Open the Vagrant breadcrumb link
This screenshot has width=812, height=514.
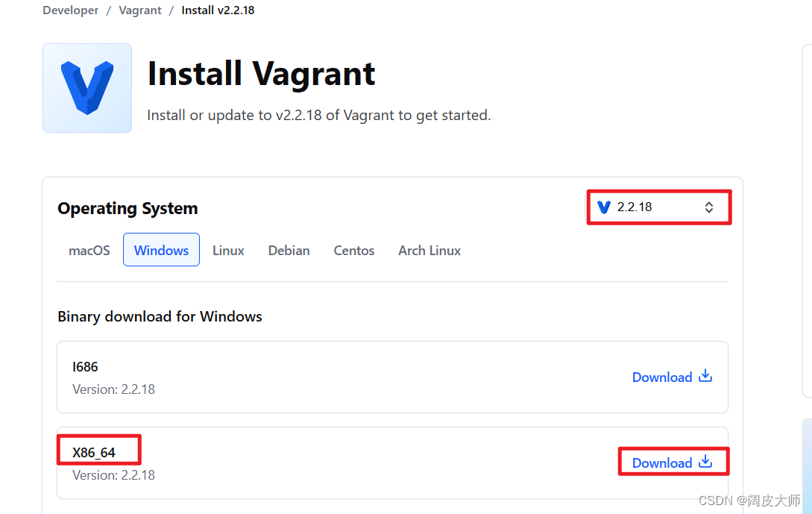[x=140, y=10]
